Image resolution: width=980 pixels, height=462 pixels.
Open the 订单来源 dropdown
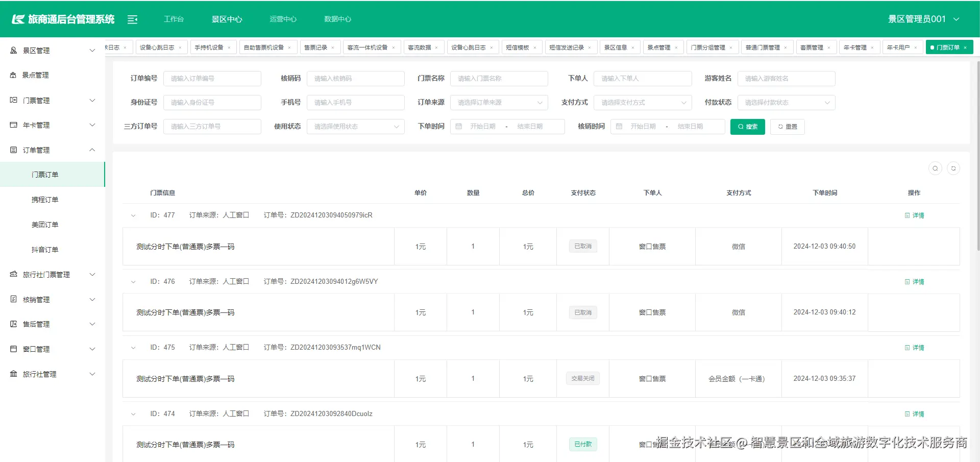499,102
